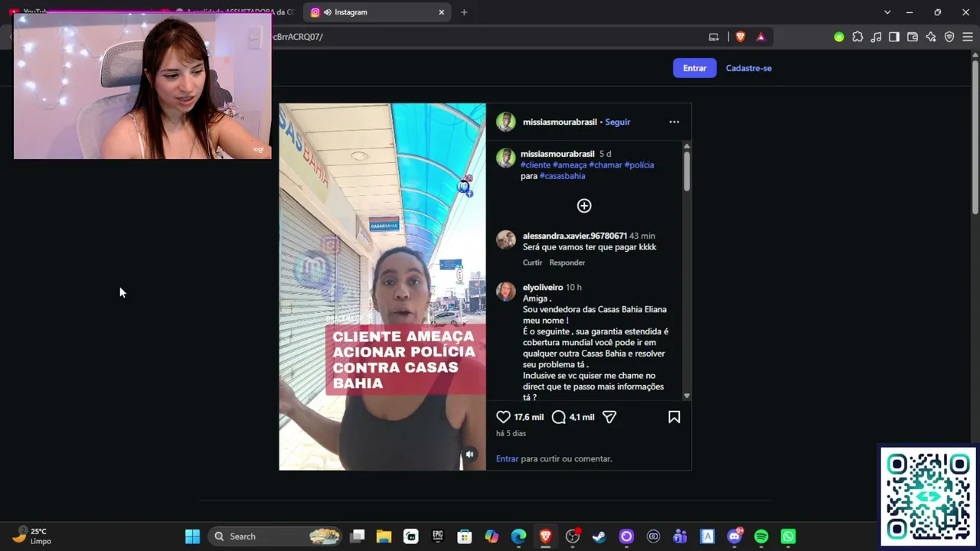Click the Brave VPN shield icon
980x551 pixels.
[949, 37]
